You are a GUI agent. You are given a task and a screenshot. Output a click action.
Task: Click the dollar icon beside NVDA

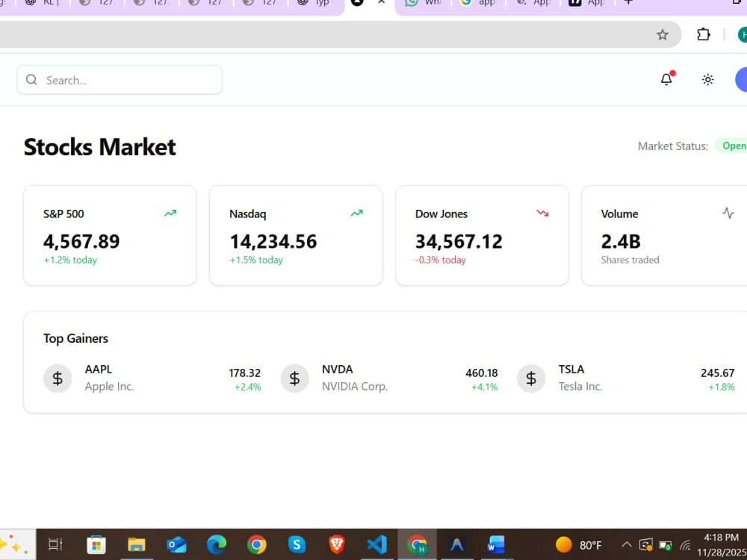point(294,378)
